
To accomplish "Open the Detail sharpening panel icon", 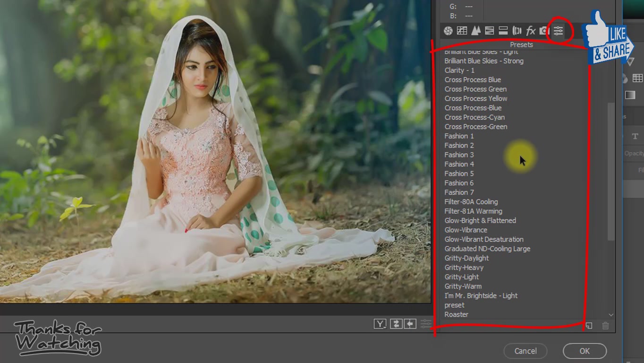I will (x=475, y=31).
